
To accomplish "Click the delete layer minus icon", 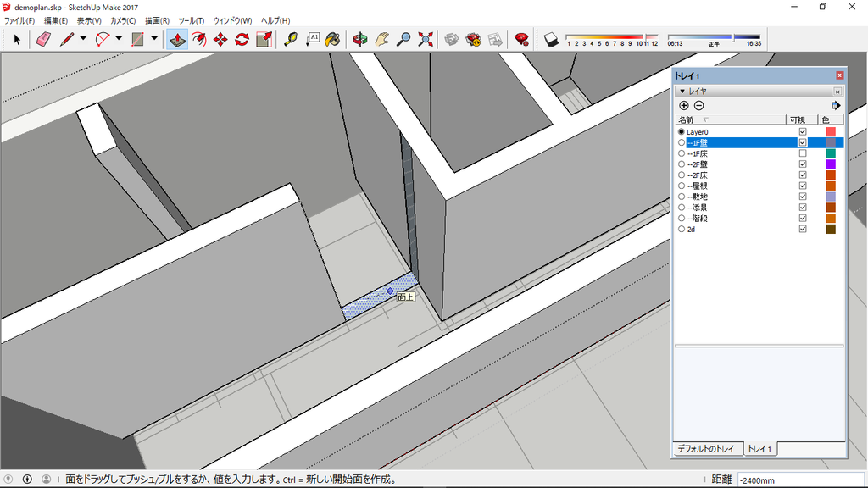I will (x=699, y=106).
